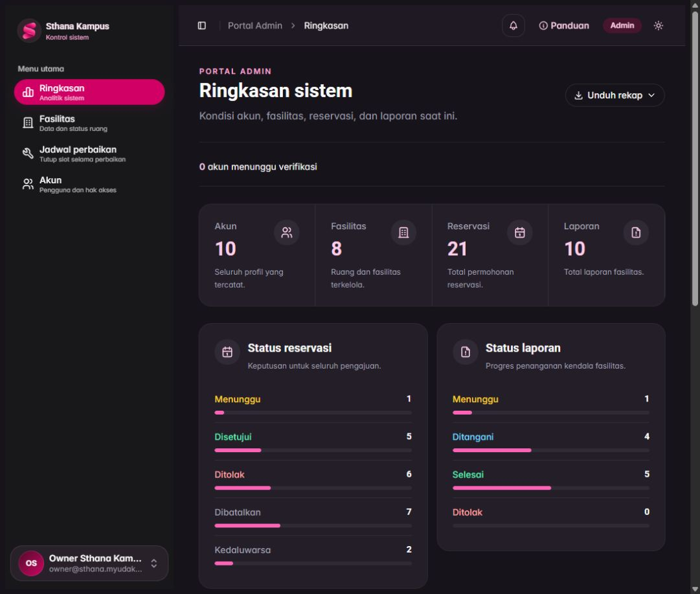Click the Menunggu label in Status laporan
Viewport: 700px width, 594px height.
click(475, 399)
